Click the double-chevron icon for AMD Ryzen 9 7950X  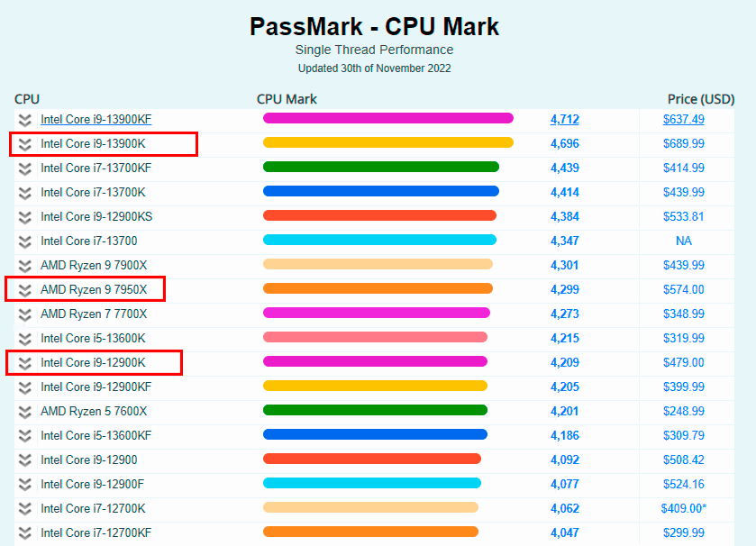pyautogui.click(x=24, y=288)
